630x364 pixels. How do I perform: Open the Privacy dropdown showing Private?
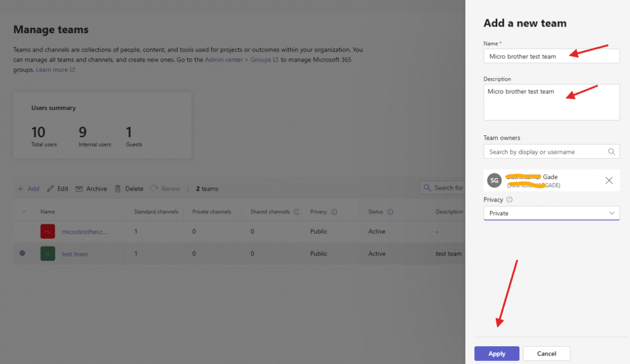click(x=551, y=213)
